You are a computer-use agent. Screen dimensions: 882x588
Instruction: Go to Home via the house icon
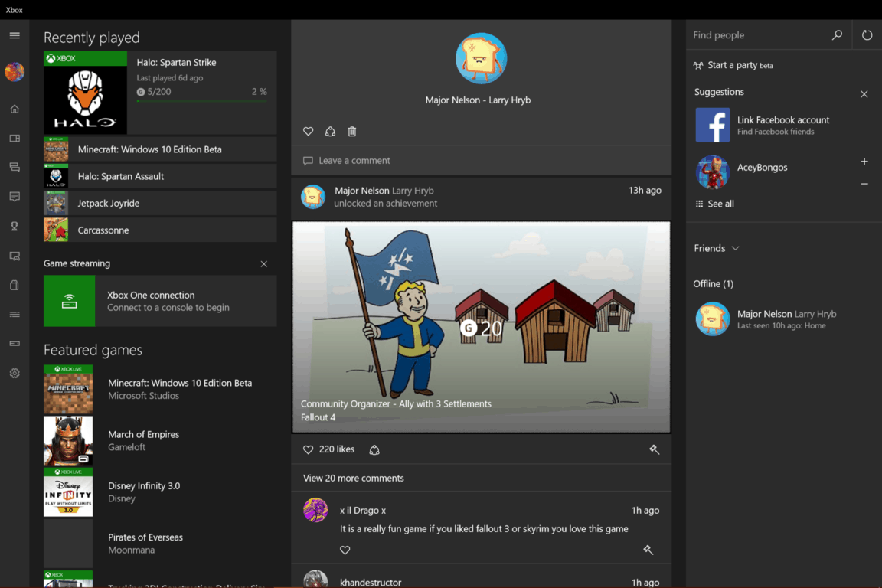point(15,109)
